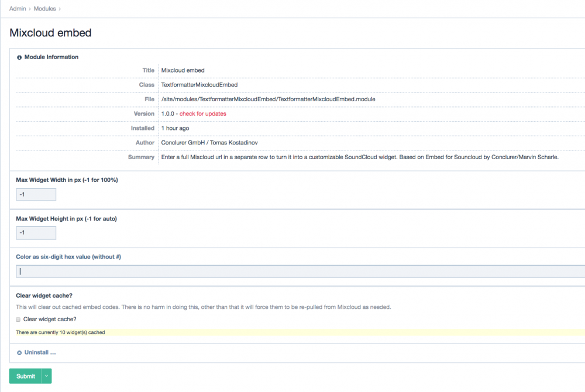Viewport: 585px width, 392px height.
Task: Select the class name TextformatterMixcloudEmbed
Action: 199,85
